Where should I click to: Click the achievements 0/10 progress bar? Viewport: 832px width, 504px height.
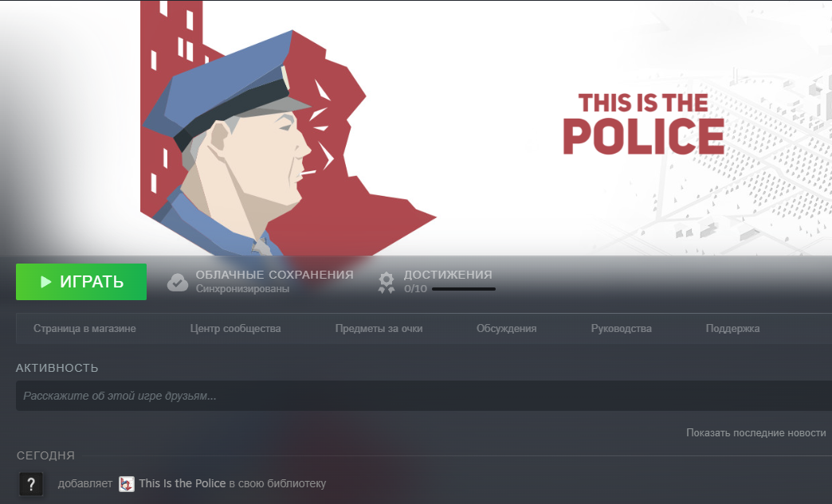tap(464, 289)
